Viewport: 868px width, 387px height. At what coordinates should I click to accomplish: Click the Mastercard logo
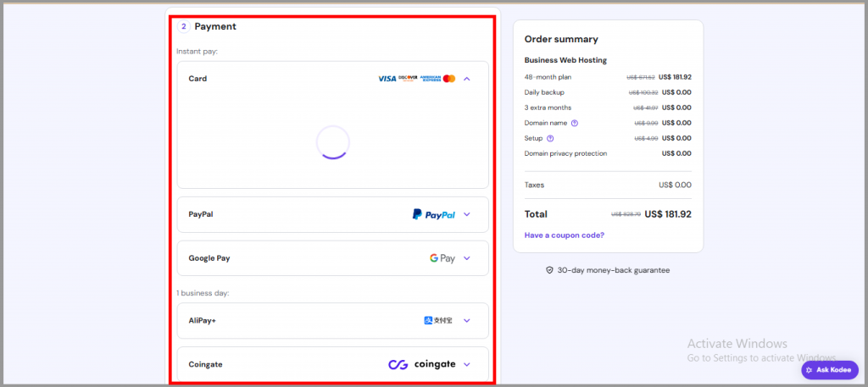pyautogui.click(x=449, y=79)
